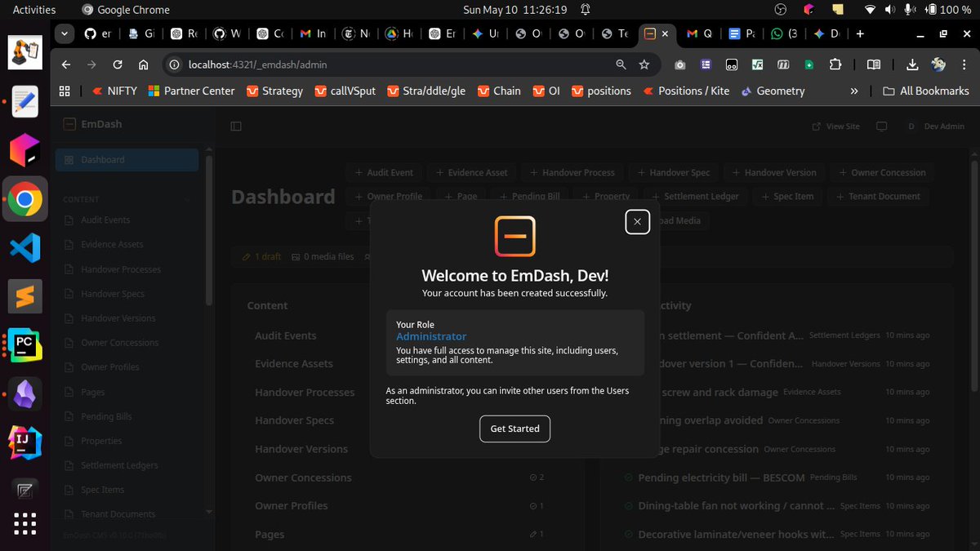Open the Chrome profile avatar
Image resolution: width=980 pixels, height=551 pixels.
pyautogui.click(x=938, y=64)
